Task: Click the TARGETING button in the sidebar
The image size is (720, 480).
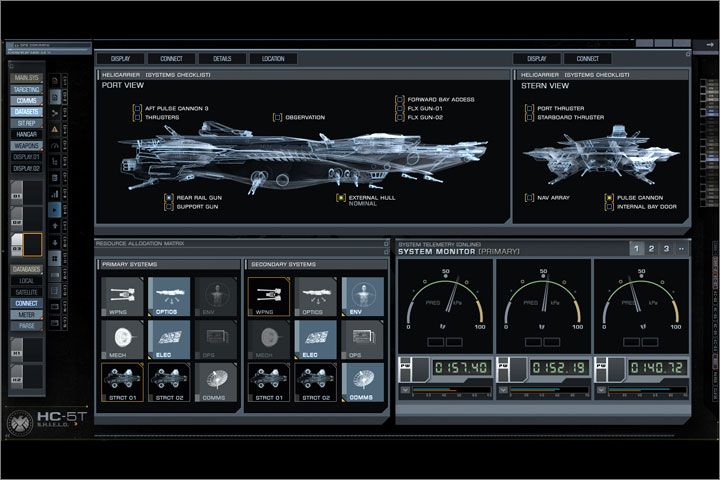Action: tap(27, 90)
